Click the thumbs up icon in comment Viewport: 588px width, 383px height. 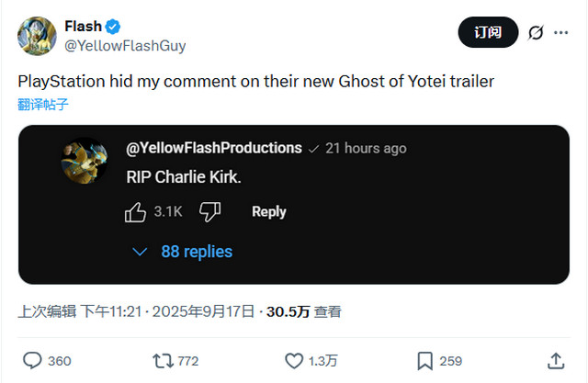coord(136,211)
